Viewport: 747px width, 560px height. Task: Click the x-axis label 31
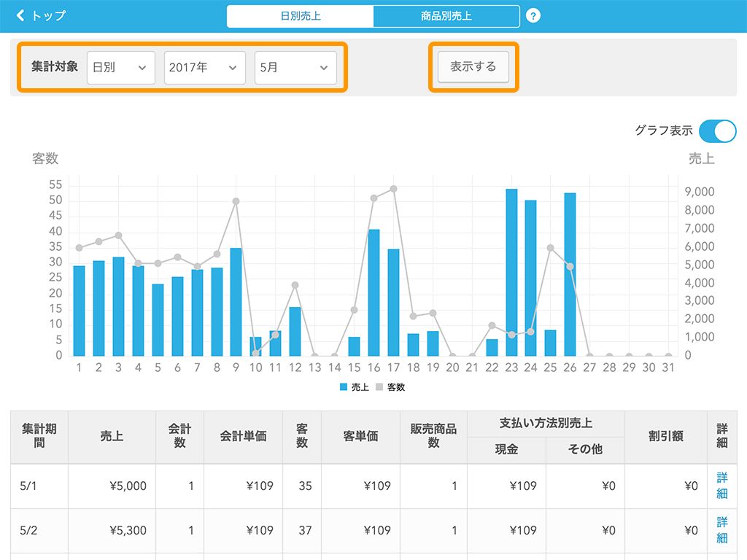coord(668,367)
